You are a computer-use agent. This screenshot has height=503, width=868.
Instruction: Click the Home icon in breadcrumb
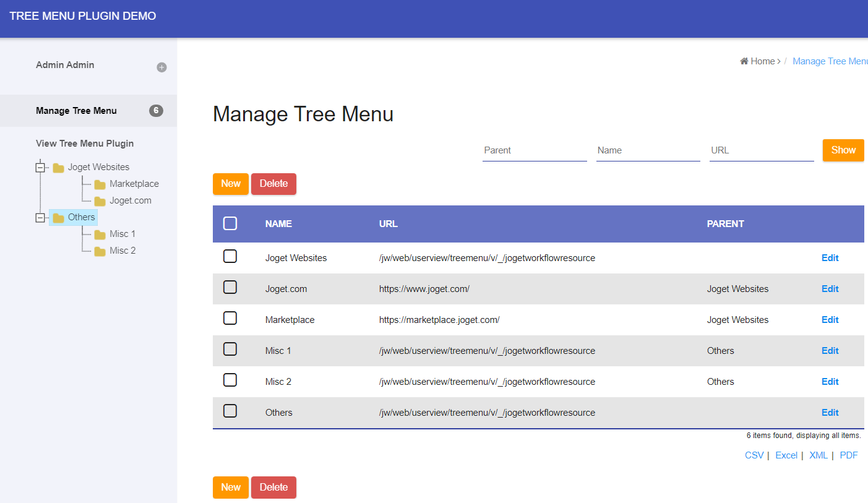pyautogui.click(x=744, y=61)
